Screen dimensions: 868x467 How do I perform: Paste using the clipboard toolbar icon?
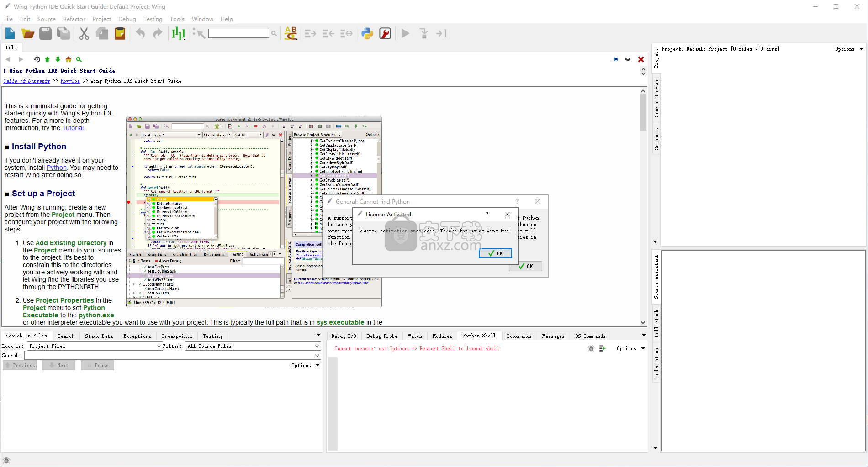(x=120, y=33)
